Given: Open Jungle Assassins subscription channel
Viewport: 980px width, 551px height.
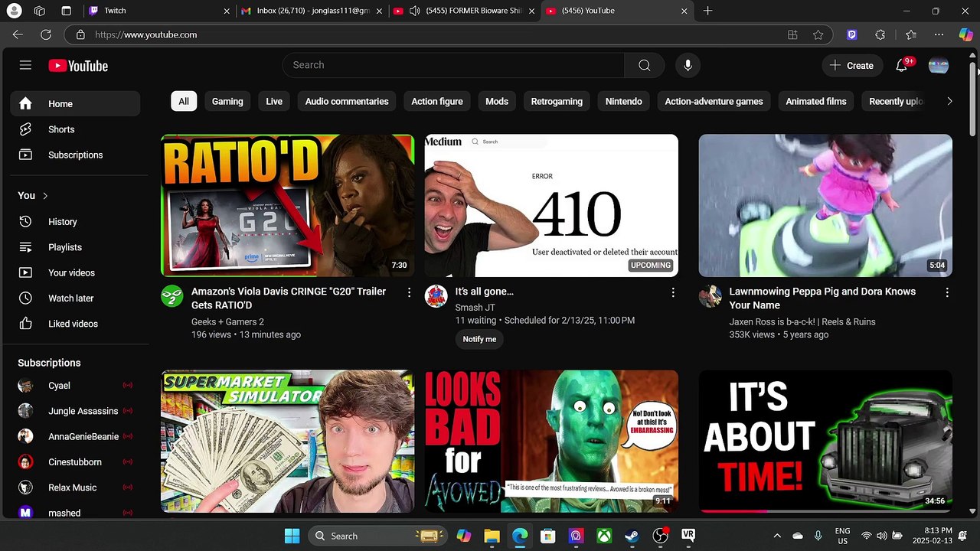Looking at the screenshot, I should 75,411.
